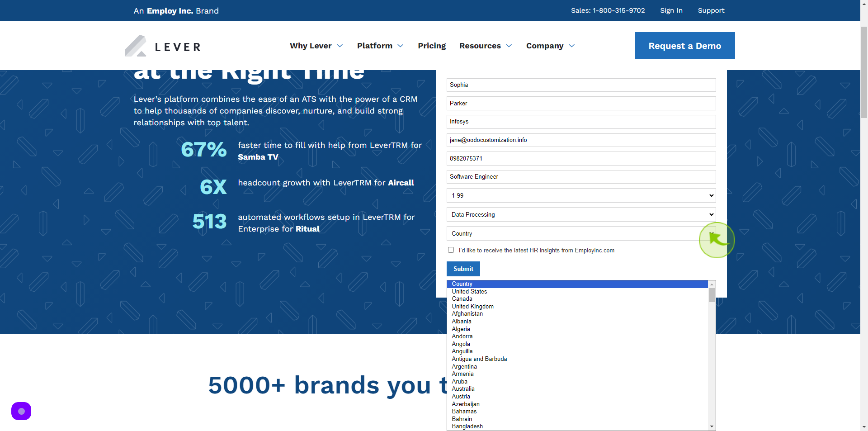Open the Pricing page
868x431 pixels.
point(432,46)
